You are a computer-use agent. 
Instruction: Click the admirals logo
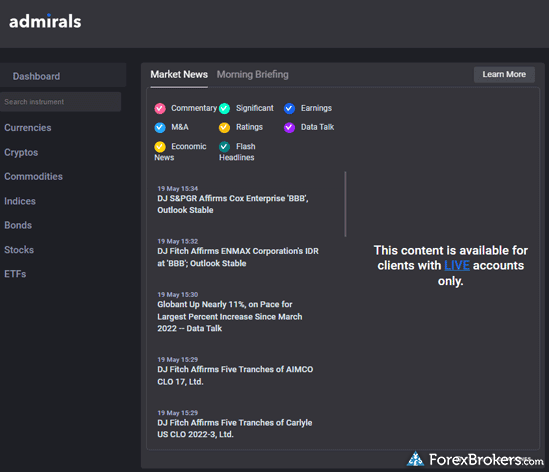[x=45, y=21]
